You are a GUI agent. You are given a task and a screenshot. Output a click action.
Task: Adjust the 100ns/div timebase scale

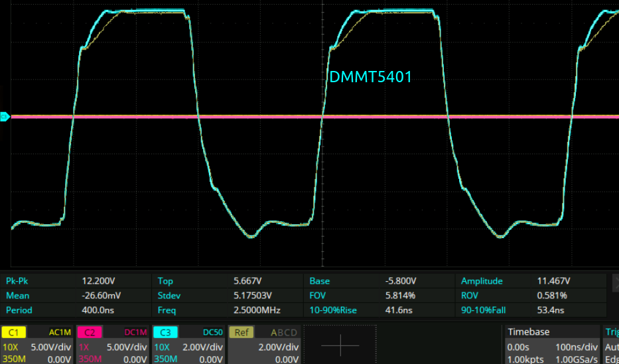click(572, 347)
